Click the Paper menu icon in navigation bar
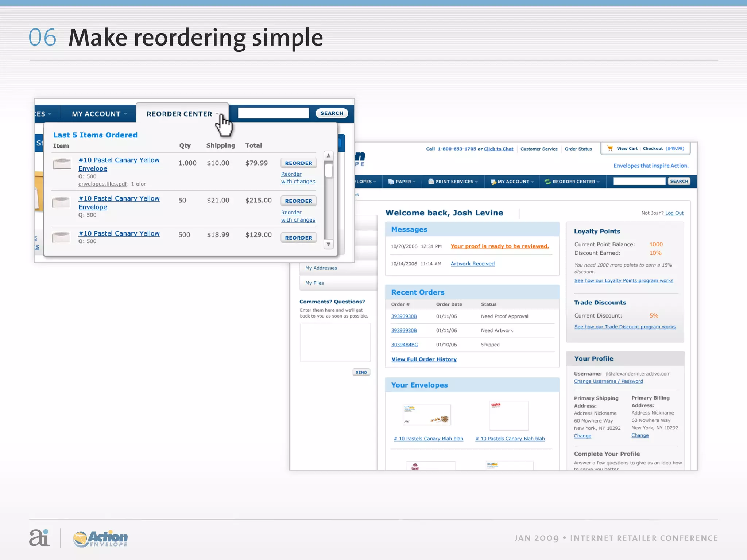 click(x=391, y=182)
